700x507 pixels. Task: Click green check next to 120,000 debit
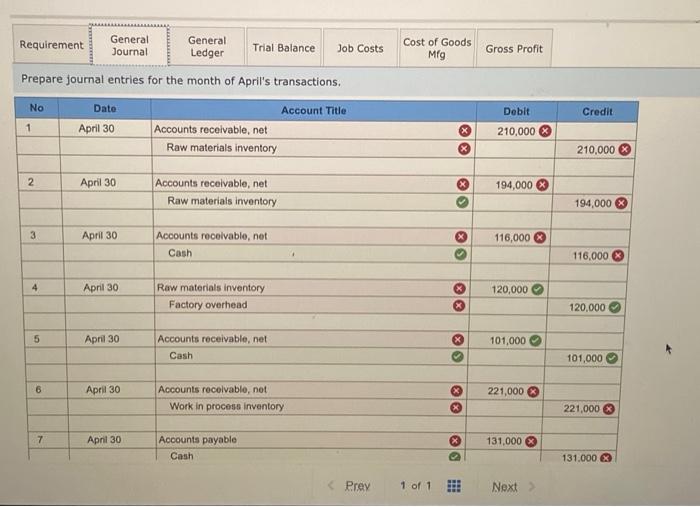pyautogui.click(x=538, y=290)
